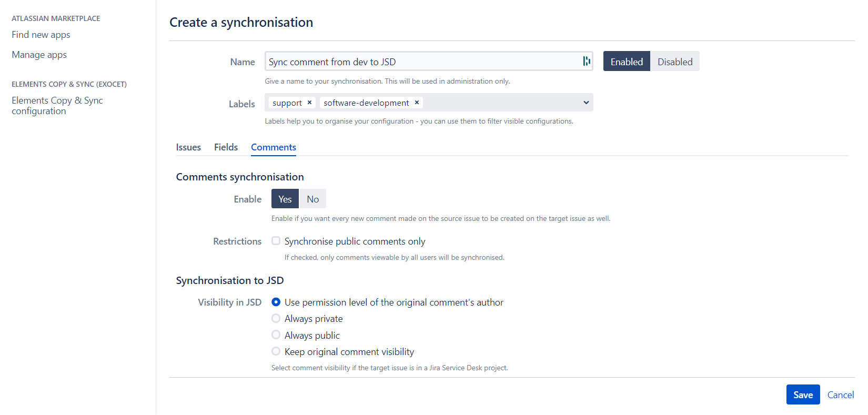Confirm synchronisation is Enabled
The height and width of the screenshot is (415, 868).
[627, 61]
